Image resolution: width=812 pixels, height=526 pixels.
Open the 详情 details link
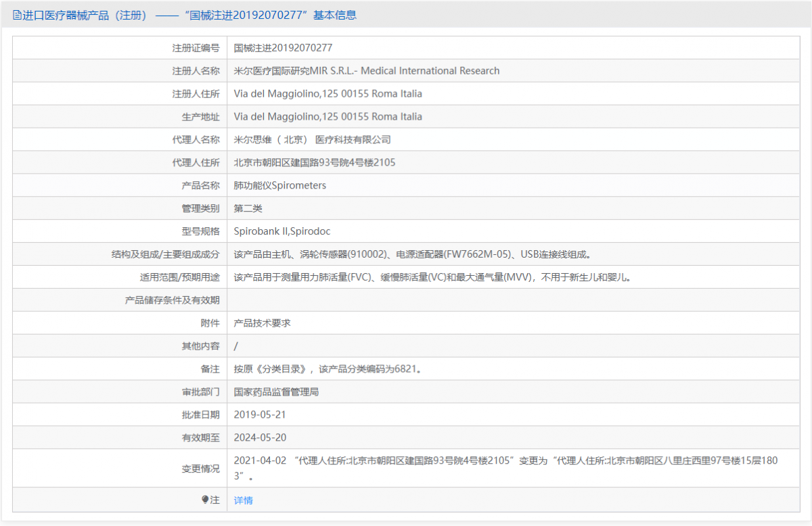[243, 500]
